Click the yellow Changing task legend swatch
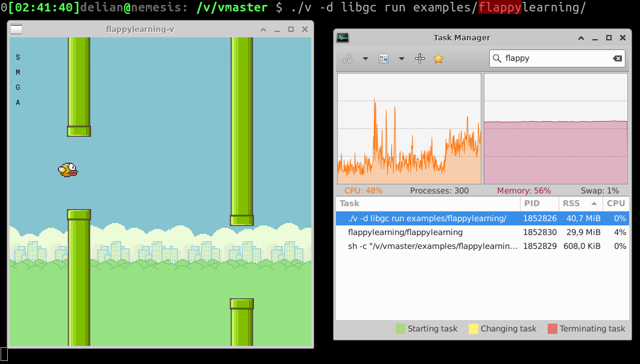This screenshot has width=640, height=364. pos(474,328)
